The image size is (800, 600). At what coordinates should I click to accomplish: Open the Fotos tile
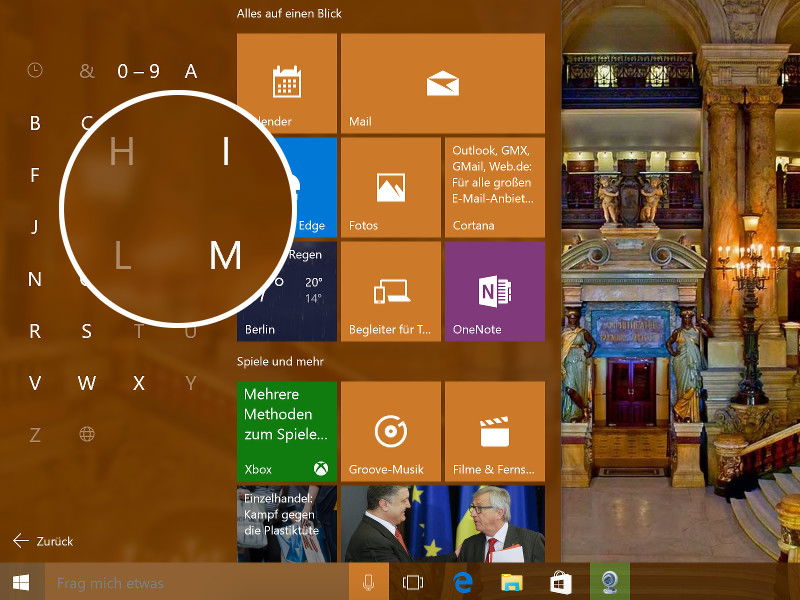click(390, 187)
